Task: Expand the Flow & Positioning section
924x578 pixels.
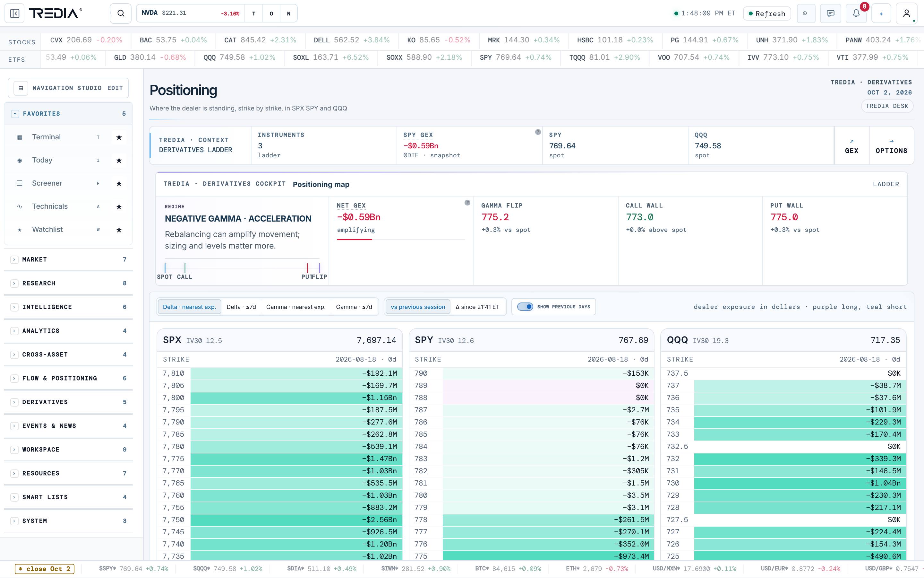Action: coord(14,379)
